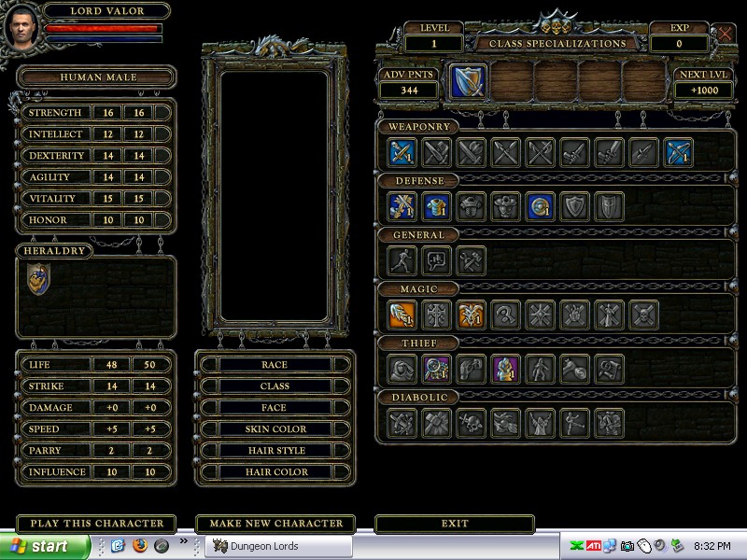This screenshot has height=560, width=747.
Task: Click the camera icon in the system tray
Action: [627, 546]
